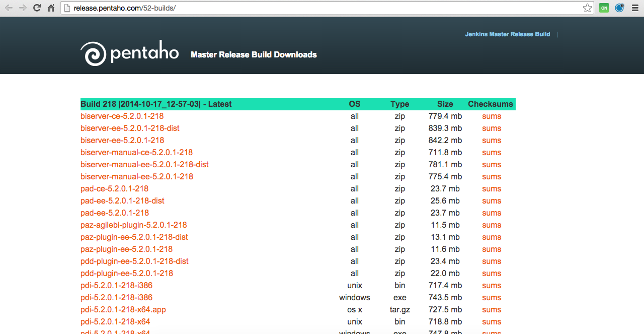Open the biserver-ee-5.2.0.1-218 link
Viewport: 644px width, 334px height.
[122, 141]
